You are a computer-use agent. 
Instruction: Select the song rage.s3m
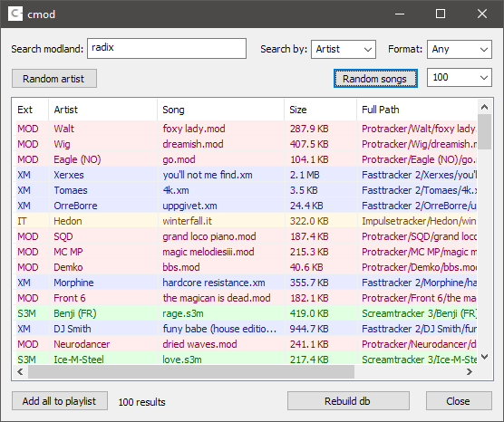(x=183, y=313)
